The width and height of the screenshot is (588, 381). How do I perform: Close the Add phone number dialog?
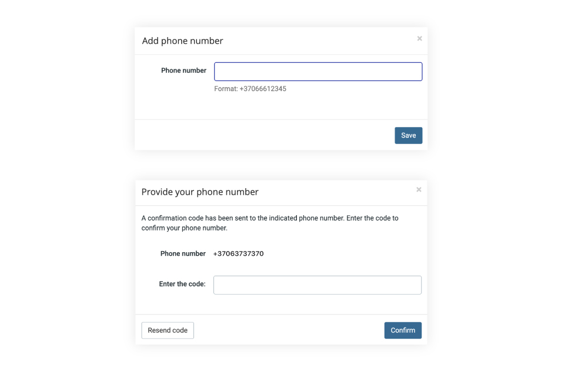(419, 39)
